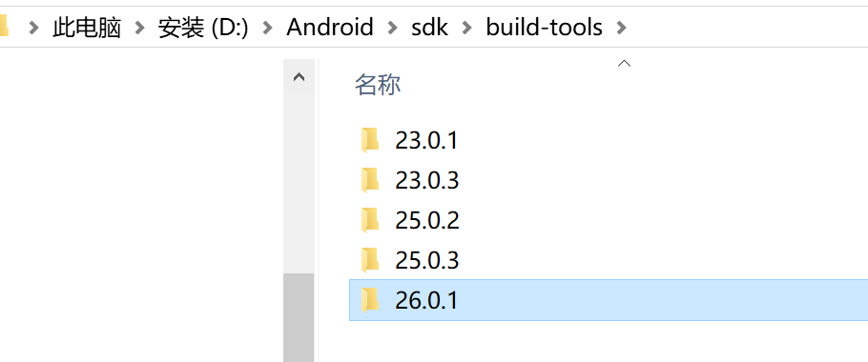
Task: Click the navigation pane scrollbar thumb
Action: (x=299, y=317)
